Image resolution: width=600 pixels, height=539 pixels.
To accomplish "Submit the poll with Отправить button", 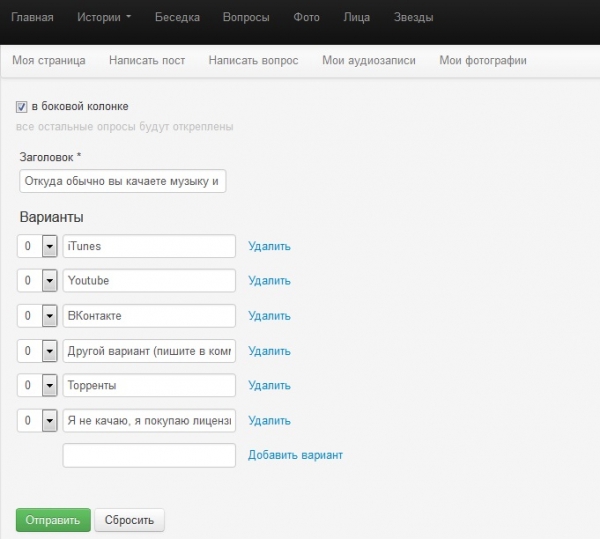I will 53,520.
